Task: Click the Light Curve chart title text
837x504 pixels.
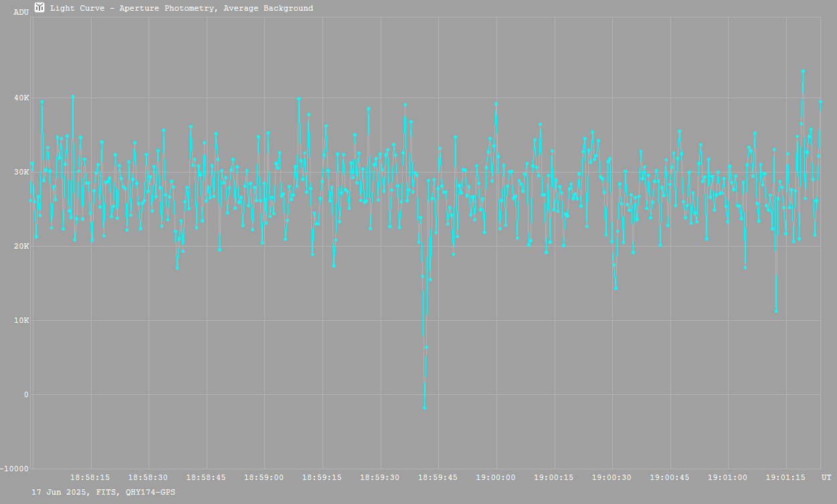Action: [x=181, y=8]
